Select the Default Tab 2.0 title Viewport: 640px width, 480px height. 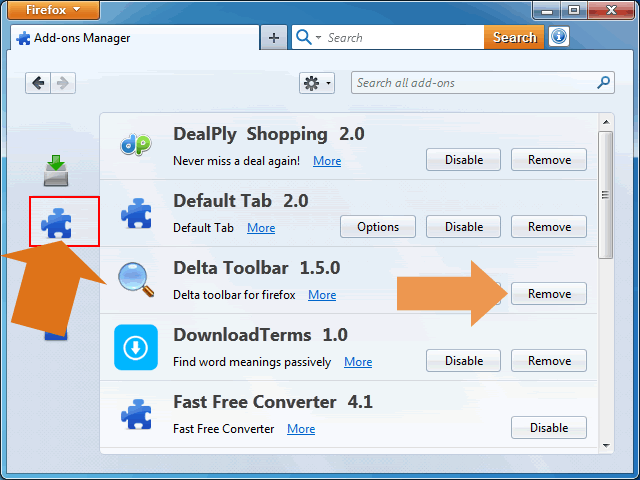[x=241, y=201]
